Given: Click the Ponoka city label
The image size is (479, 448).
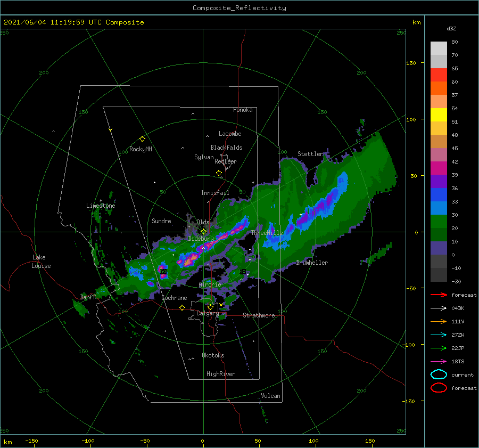Looking at the screenshot, I should coord(243,110).
